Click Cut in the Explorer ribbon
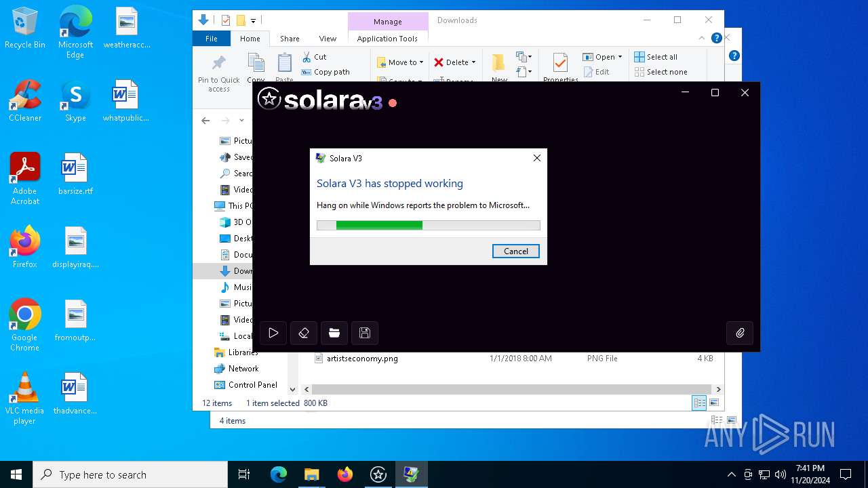This screenshot has width=868, height=488. tap(314, 57)
